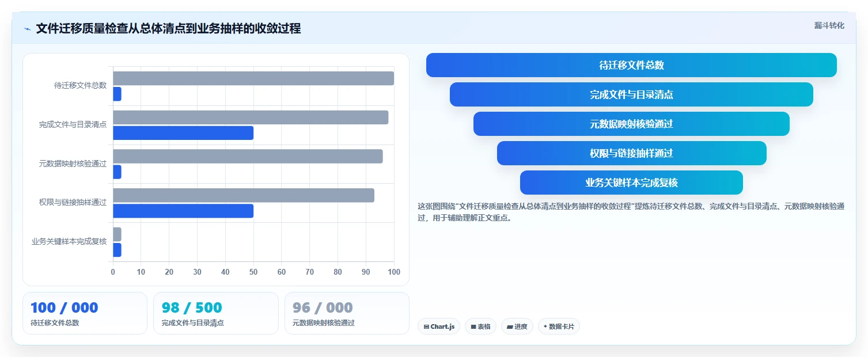Open the 98 / 500 完成文件与目录清点 card
868x357 pixels.
tap(215, 313)
